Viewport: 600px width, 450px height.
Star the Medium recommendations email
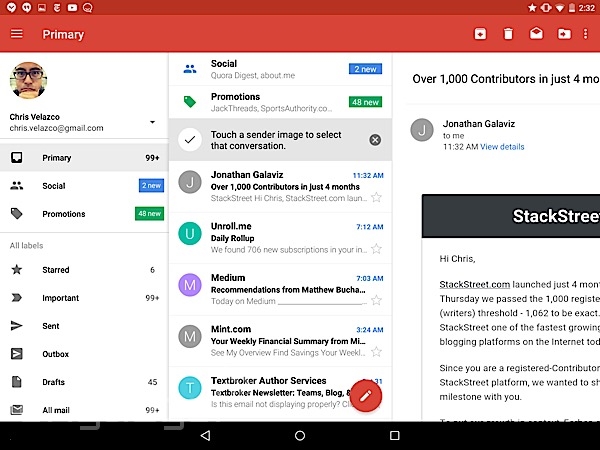pos(377,300)
